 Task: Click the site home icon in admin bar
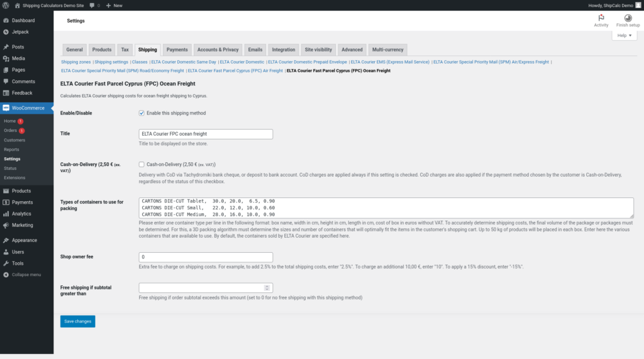tap(17, 5)
